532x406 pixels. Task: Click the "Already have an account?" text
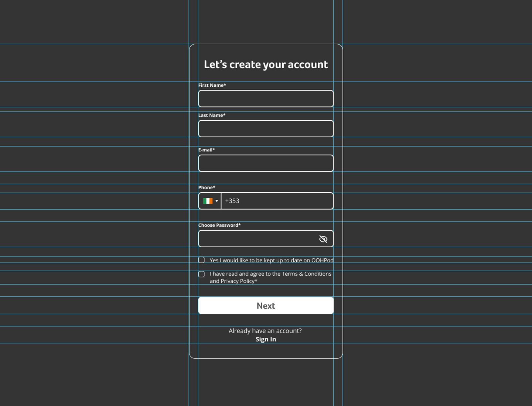point(265,331)
